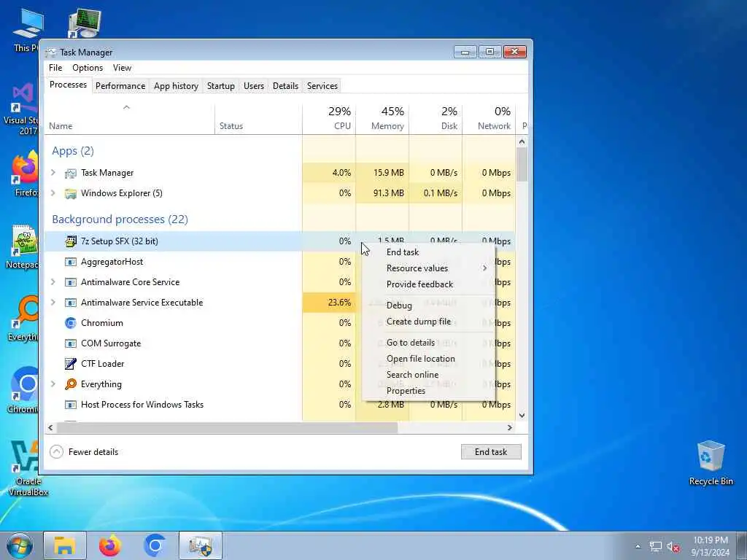Choose Search online in context menu

428,375
